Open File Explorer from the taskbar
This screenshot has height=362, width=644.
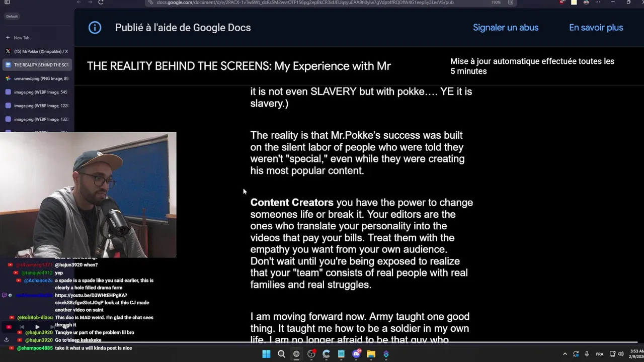coord(371,354)
